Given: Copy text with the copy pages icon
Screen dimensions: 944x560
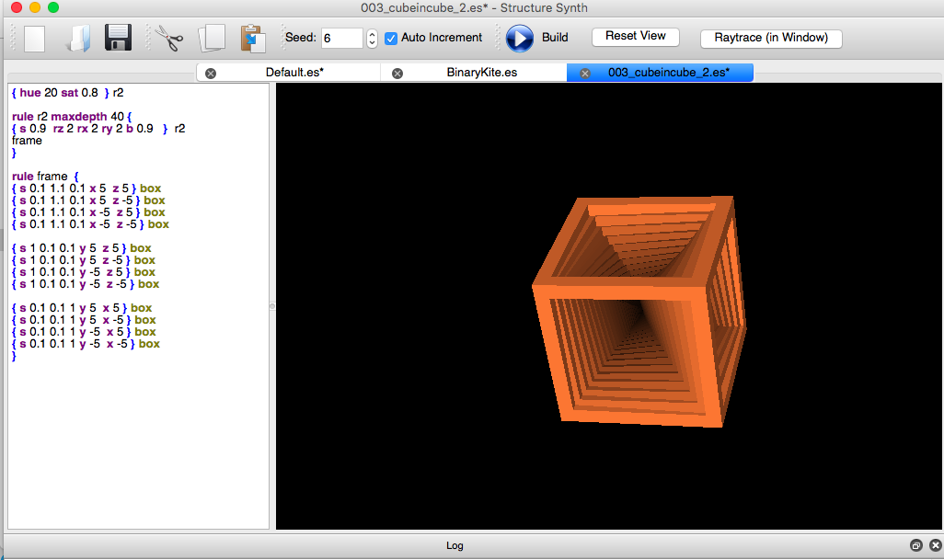Looking at the screenshot, I should click(212, 38).
